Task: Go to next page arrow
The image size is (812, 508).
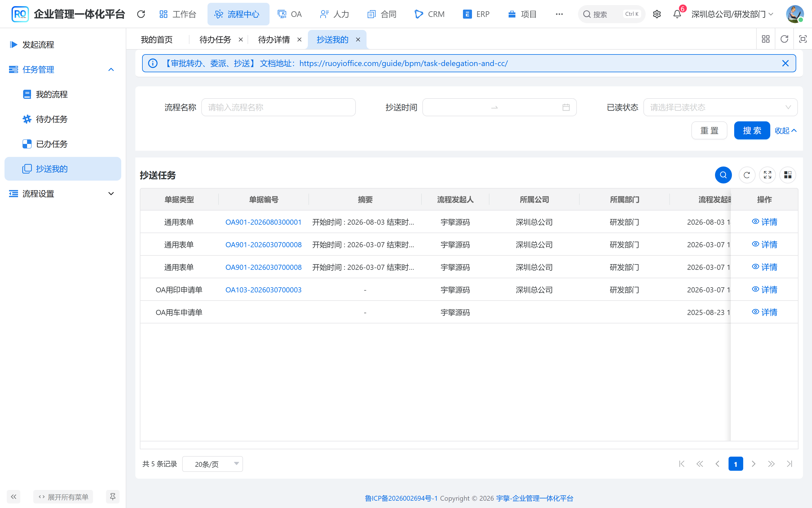Action: coord(753,464)
